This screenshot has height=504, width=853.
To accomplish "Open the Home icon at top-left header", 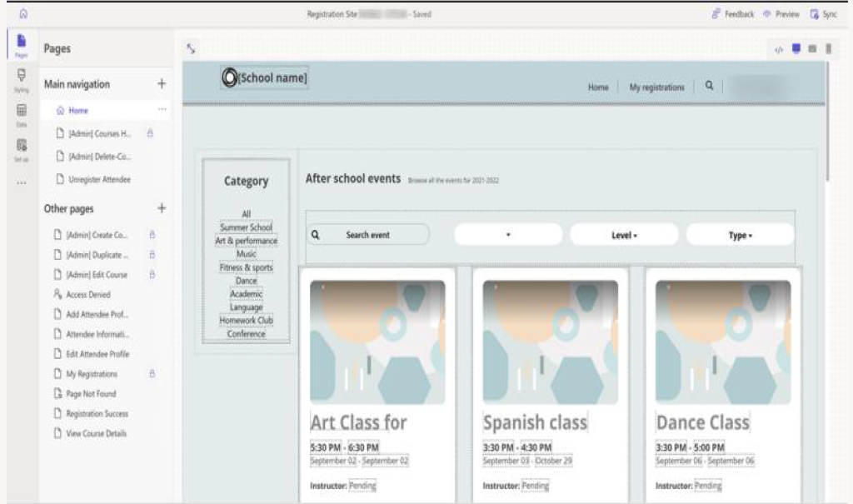I will pos(23,13).
